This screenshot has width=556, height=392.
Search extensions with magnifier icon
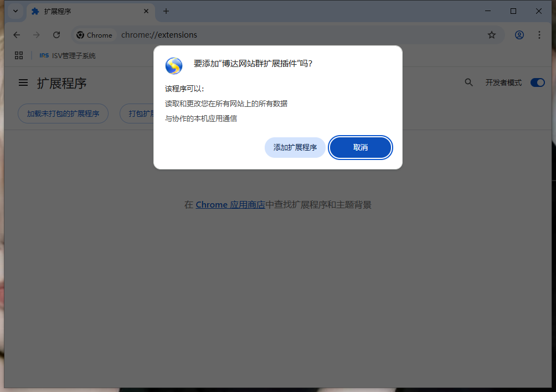469,82
